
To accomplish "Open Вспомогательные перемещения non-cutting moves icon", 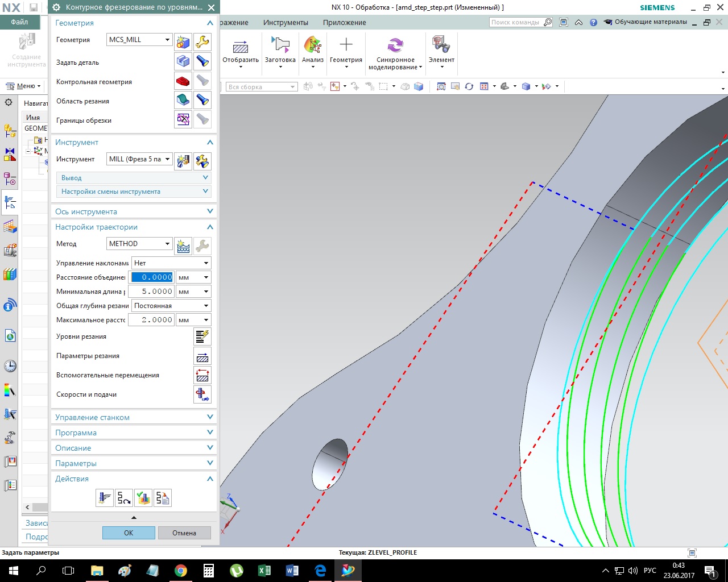I will [202, 376].
